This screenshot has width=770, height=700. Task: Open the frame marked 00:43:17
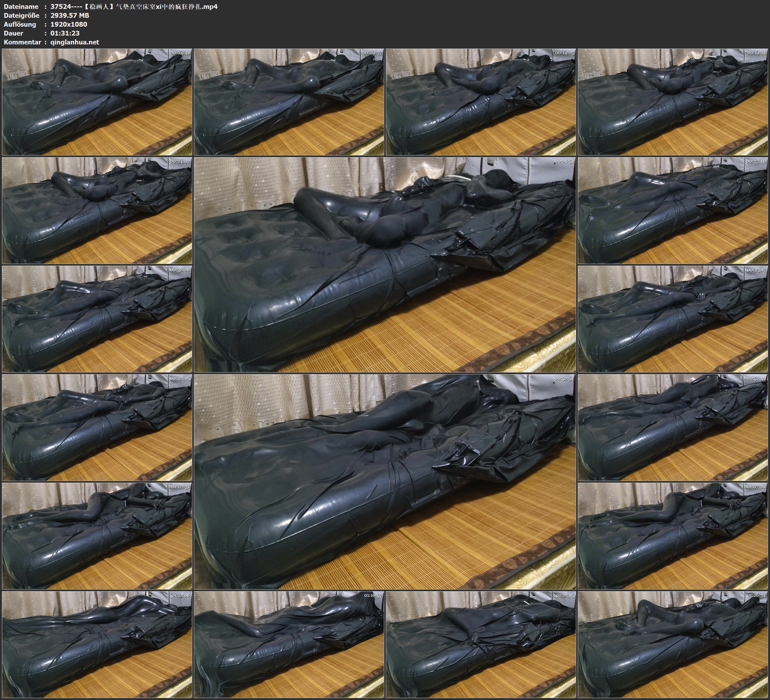(x=673, y=319)
